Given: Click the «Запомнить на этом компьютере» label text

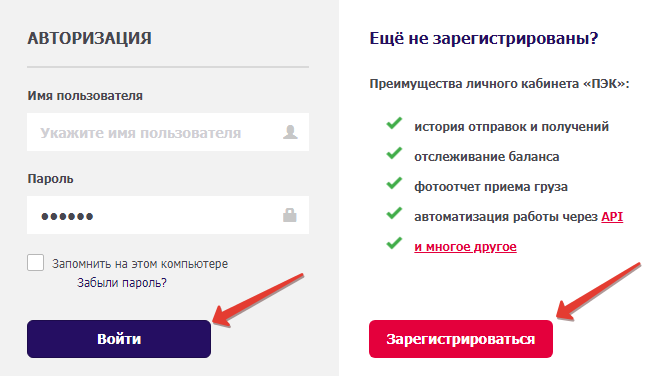Looking at the screenshot, I should point(140,264).
